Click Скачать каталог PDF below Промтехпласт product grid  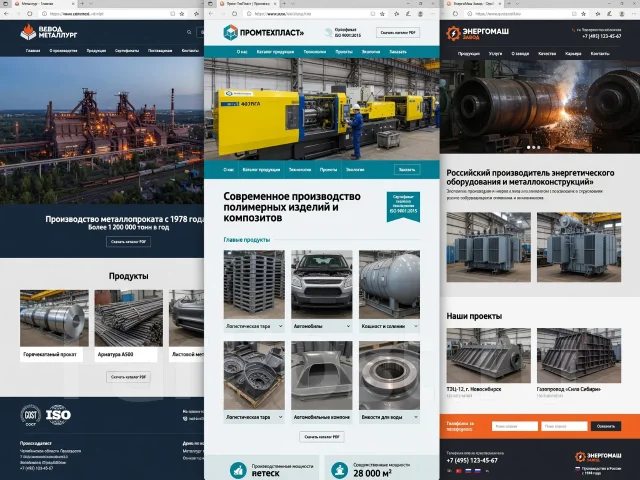(322, 437)
